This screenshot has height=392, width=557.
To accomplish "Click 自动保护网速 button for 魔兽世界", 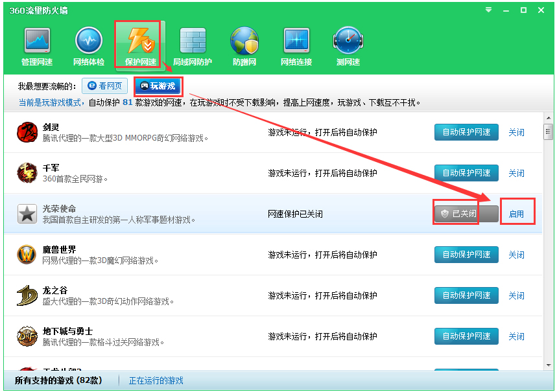I will pos(466,255).
